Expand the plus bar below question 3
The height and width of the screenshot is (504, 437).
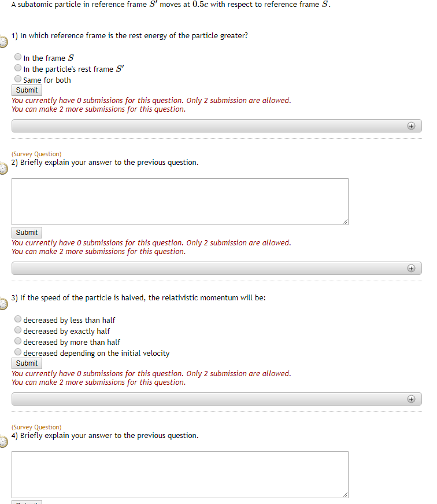pos(411,399)
